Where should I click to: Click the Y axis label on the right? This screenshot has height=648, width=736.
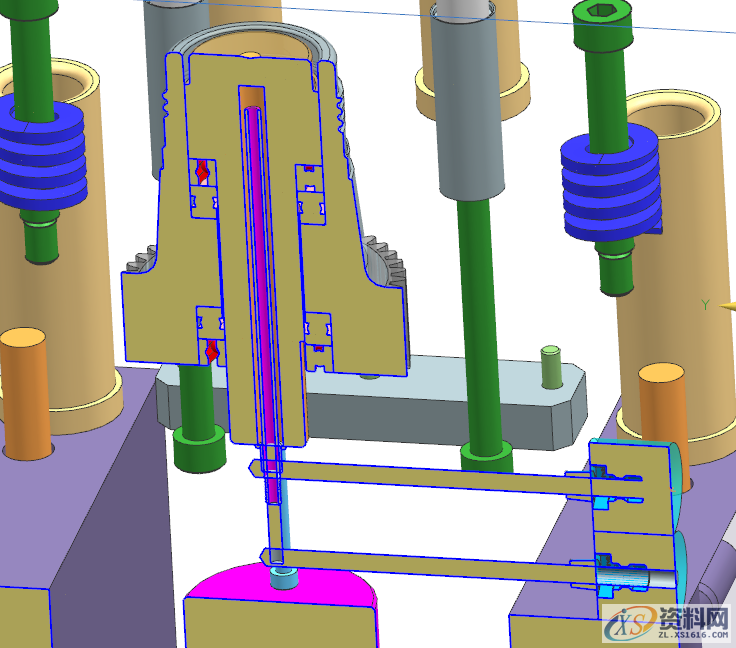(705, 304)
